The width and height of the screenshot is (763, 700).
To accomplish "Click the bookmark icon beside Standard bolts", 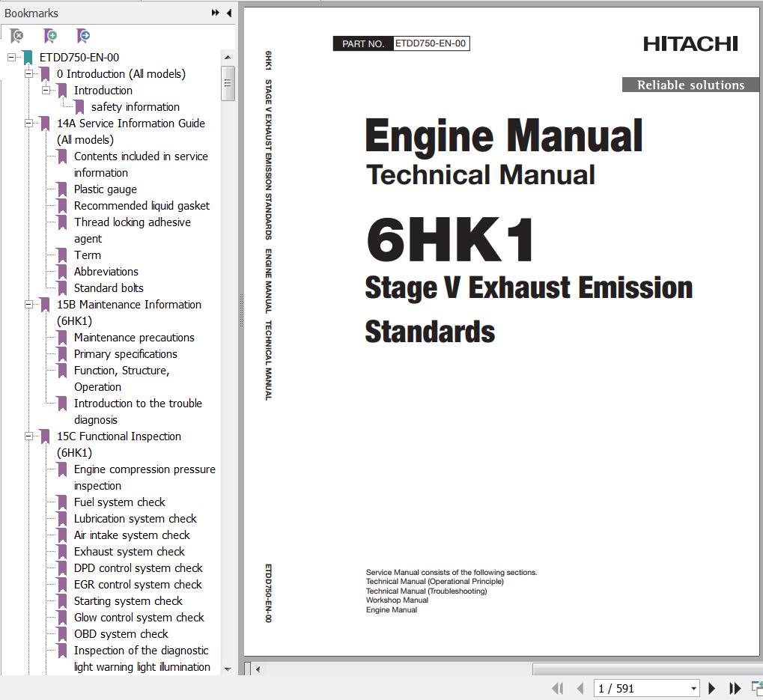I will pos(62,288).
